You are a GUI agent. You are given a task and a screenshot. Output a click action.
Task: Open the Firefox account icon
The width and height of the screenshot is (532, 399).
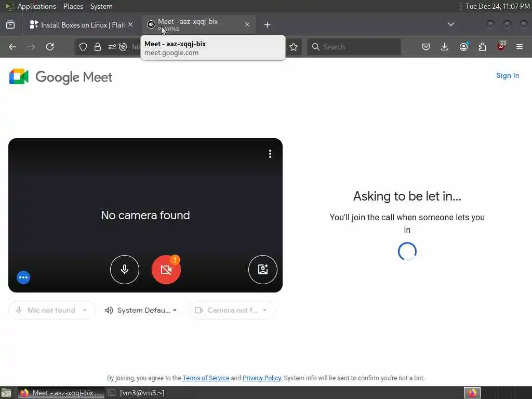463,47
